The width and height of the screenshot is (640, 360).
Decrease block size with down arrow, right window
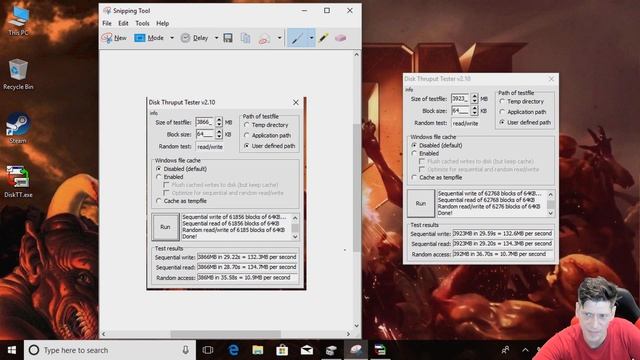474,113
